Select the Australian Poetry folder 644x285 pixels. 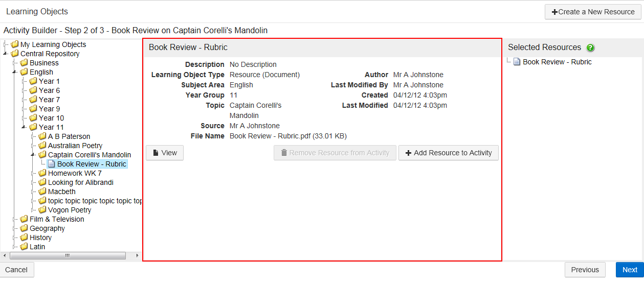tap(75, 146)
